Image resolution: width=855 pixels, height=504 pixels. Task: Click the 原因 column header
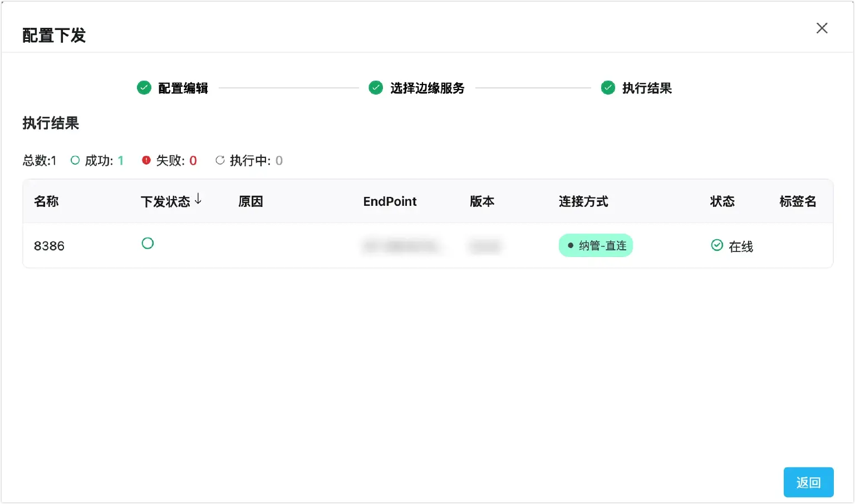[249, 201]
